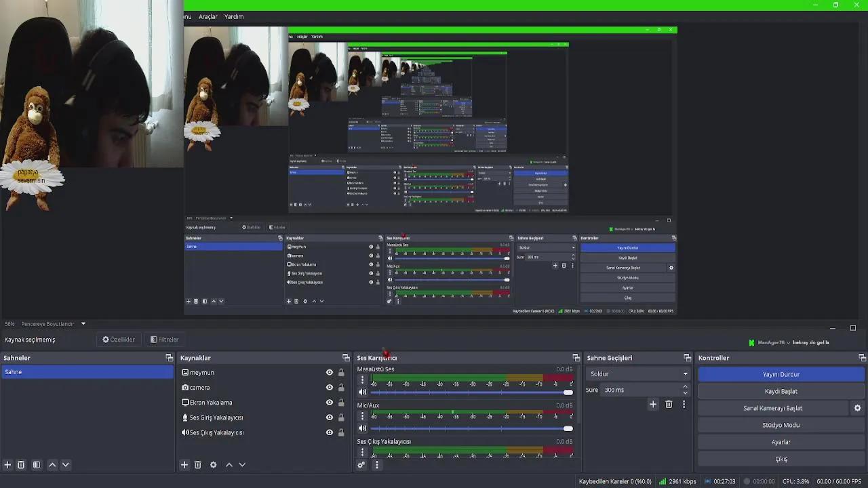Hide the meymun source
Viewport: 868px width, 488px height.
point(329,371)
